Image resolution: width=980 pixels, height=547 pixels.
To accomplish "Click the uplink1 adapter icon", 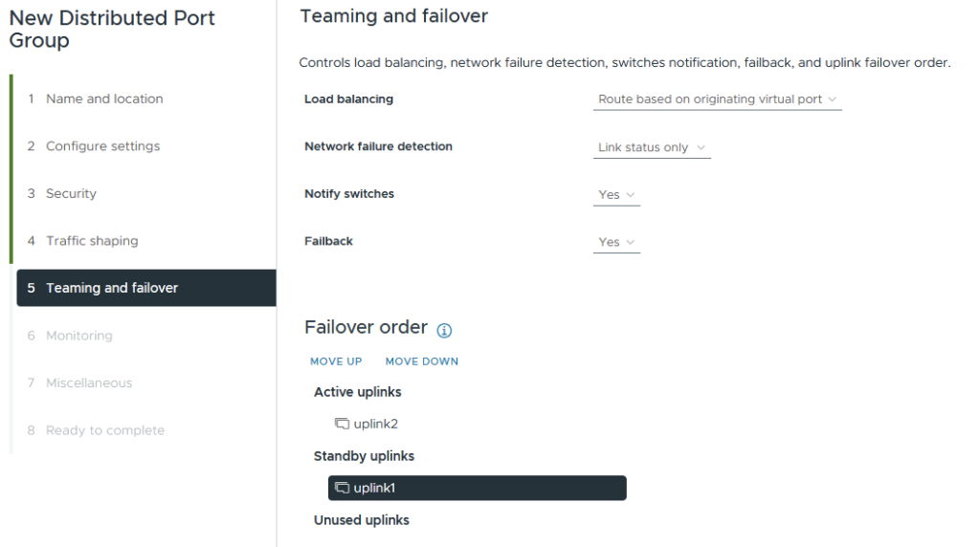I will pyautogui.click(x=342, y=489).
